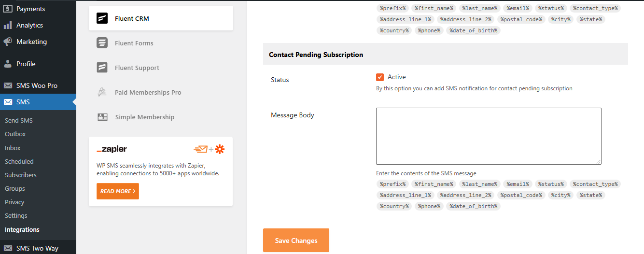Open Send SMS submenu page
This screenshot has width=644, height=254.
[19, 121]
